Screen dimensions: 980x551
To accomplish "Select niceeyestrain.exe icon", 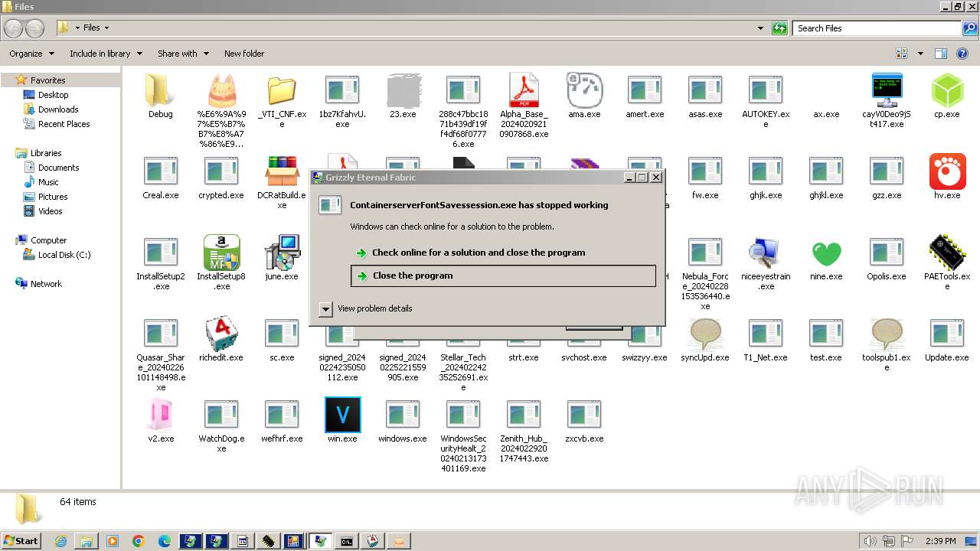I will coord(766,253).
